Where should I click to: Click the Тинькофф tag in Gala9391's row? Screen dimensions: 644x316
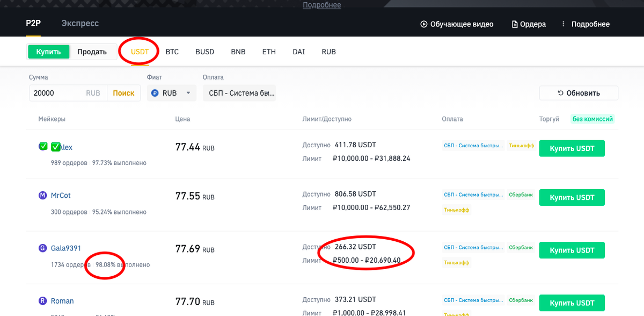point(456,263)
